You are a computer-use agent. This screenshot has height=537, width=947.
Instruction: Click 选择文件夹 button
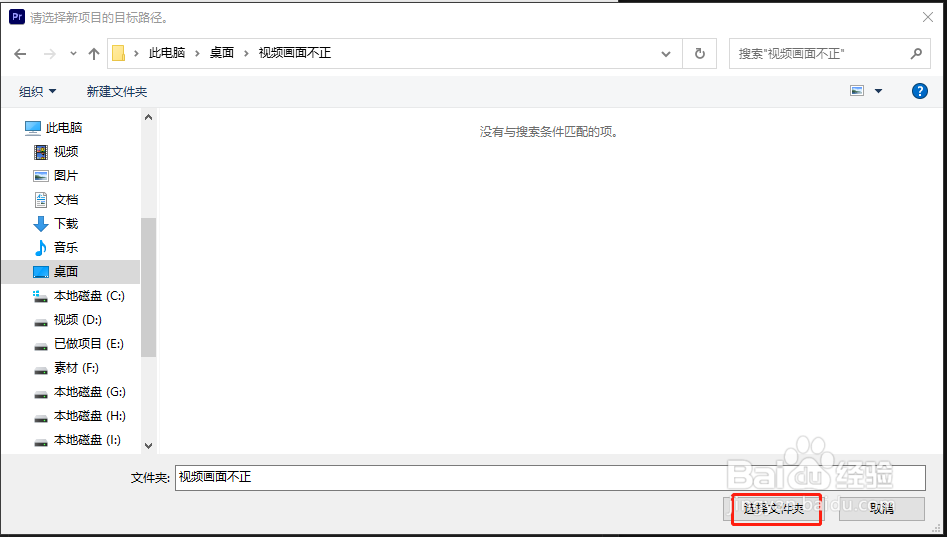pos(773,509)
